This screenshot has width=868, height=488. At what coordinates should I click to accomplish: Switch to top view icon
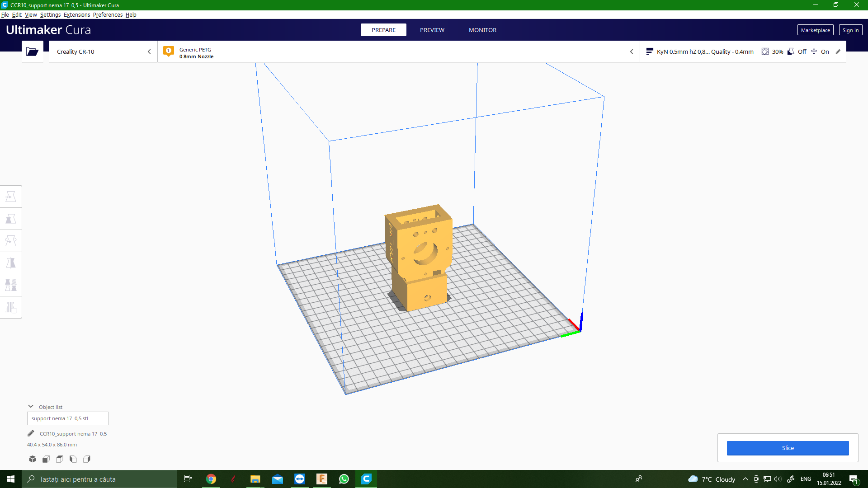click(60, 459)
